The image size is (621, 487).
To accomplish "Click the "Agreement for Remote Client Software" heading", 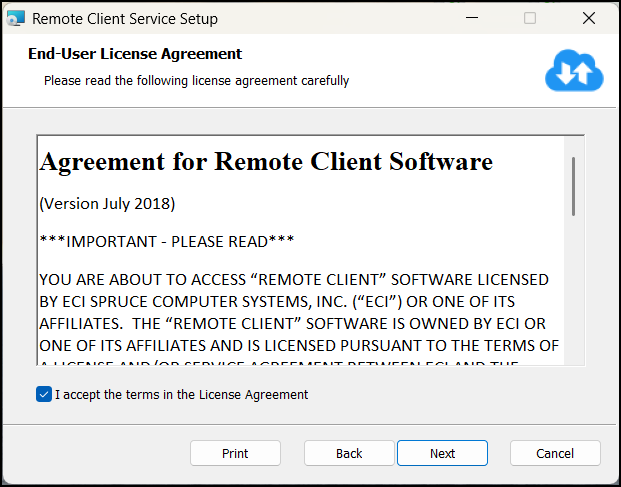I will pos(266,162).
